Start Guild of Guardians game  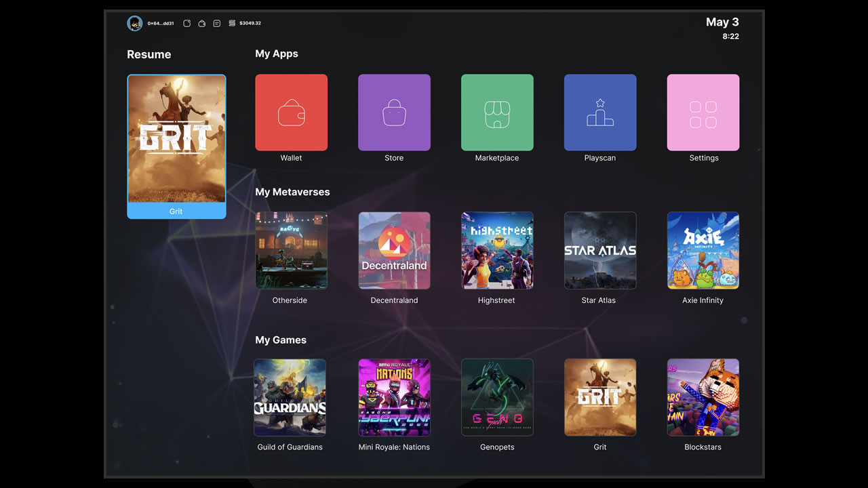pyautogui.click(x=290, y=397)
